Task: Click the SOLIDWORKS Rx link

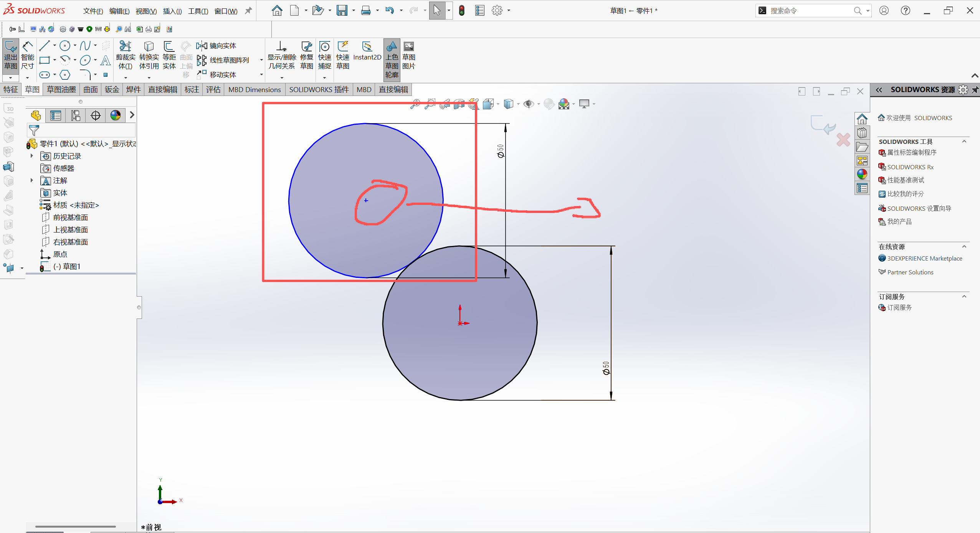Action: (910, 167)
